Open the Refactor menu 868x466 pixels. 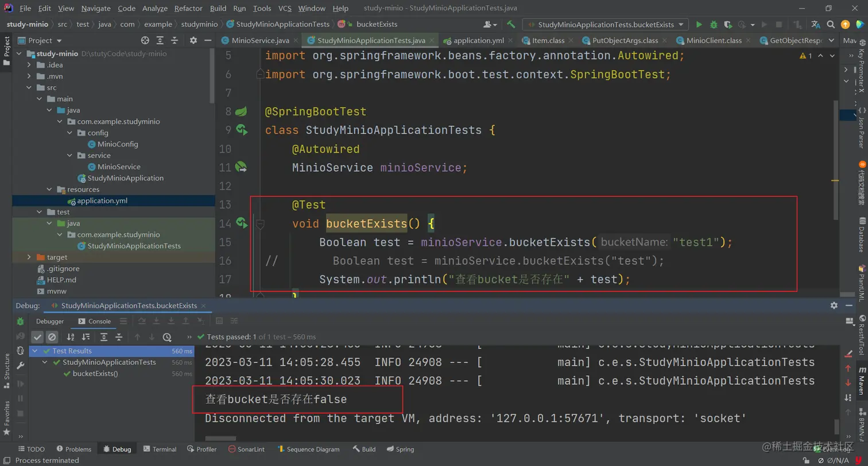tap(188, 8)
